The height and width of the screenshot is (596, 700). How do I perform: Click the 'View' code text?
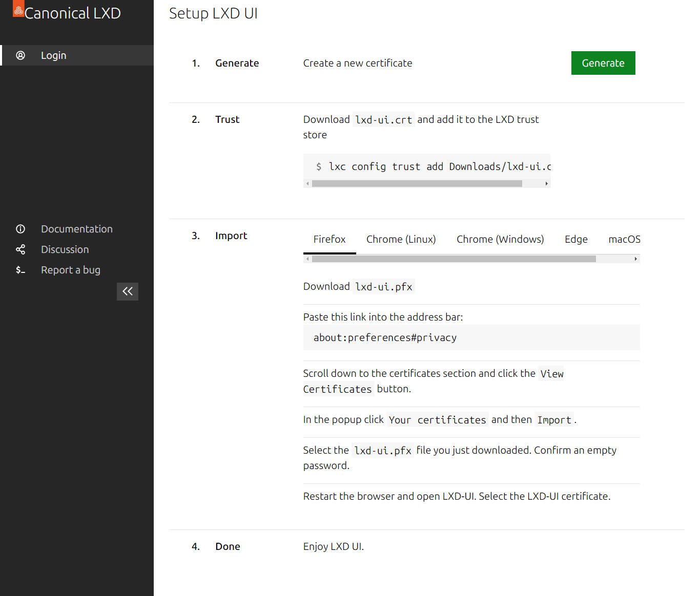(552, 374)
